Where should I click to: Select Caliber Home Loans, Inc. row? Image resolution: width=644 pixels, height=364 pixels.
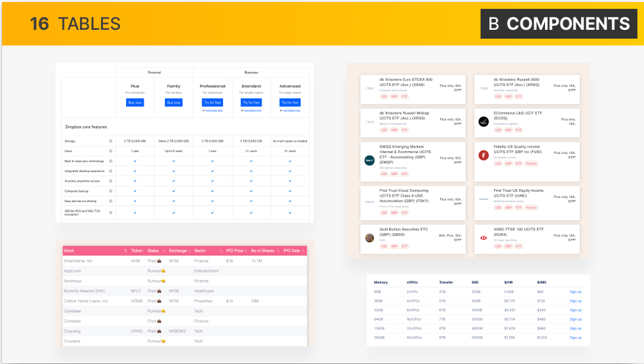tap(185, 301)
